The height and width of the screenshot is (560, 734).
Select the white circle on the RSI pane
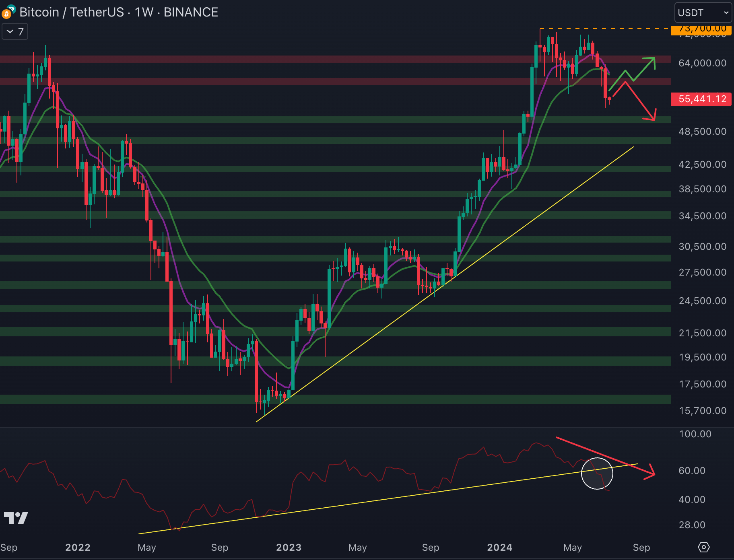[x=597, y=474]
